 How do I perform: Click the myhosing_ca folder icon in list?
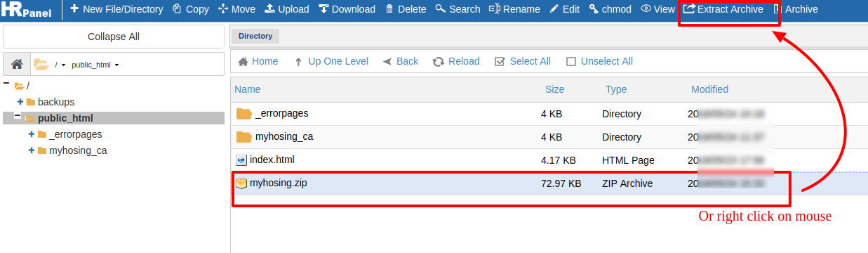point(243,137)
